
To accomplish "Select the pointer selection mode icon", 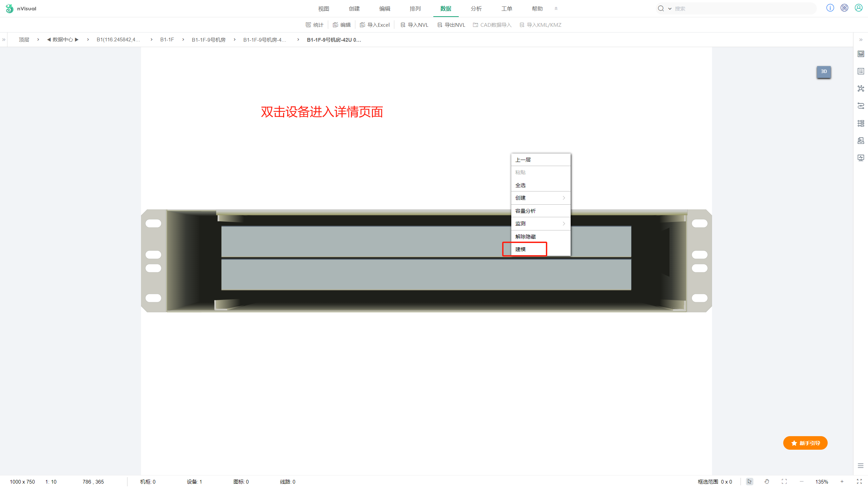I will point(749,482).
